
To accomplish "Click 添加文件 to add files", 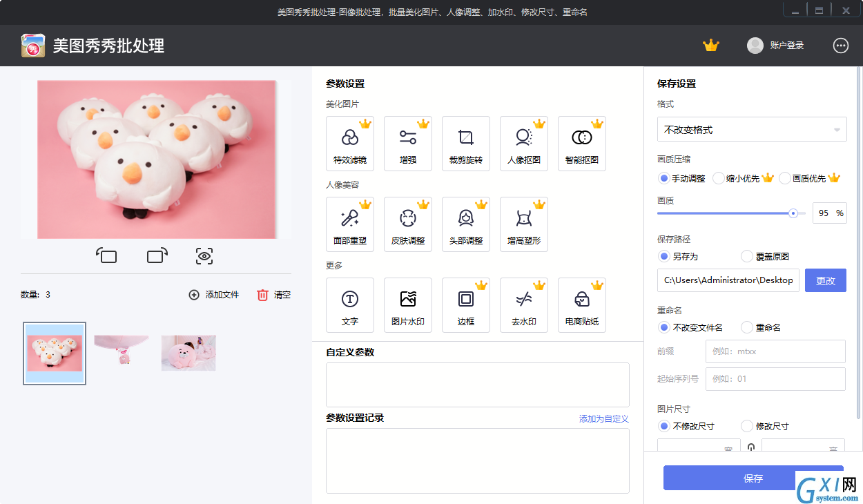I will click(x=214, y=295).
